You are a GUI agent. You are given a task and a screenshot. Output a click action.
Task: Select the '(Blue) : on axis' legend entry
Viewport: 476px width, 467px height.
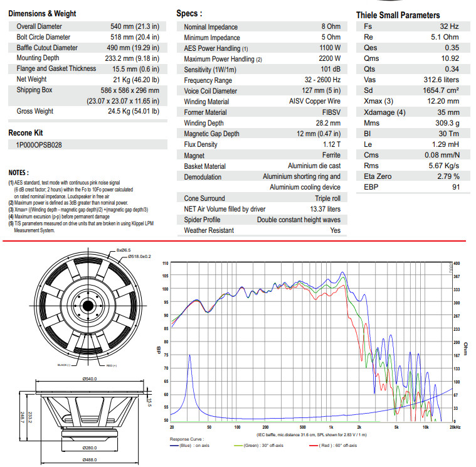coord(190,446)
